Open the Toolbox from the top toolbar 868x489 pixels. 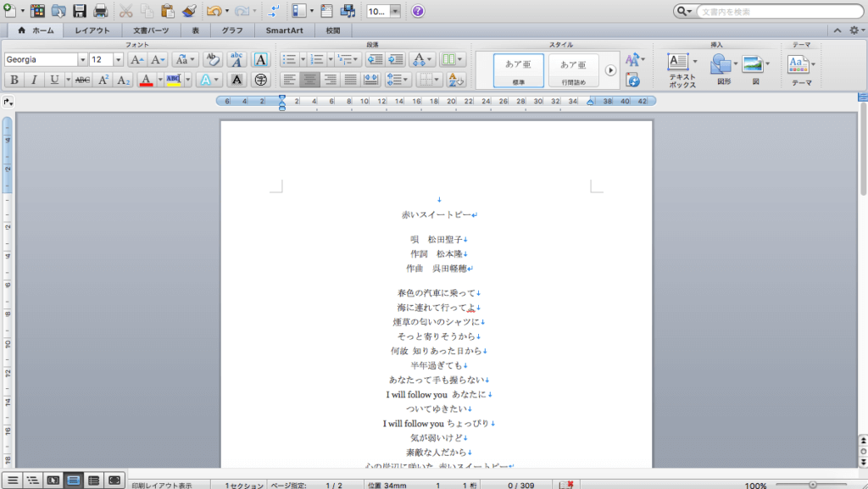[326, 10]
